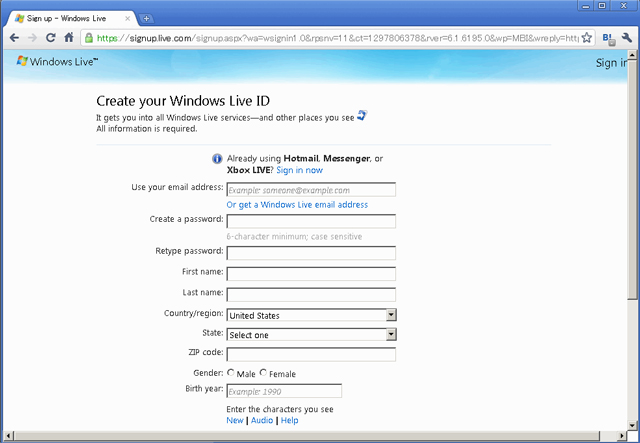Viewport: 640px width, 443px height.
Task: Click the Create your Windows Live ID heading
Action: pos(183,101)
